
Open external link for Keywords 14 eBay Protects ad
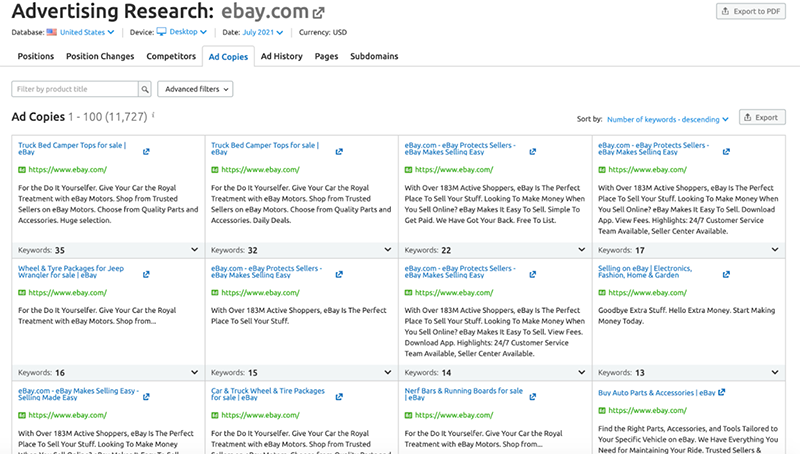click(533, 274)
